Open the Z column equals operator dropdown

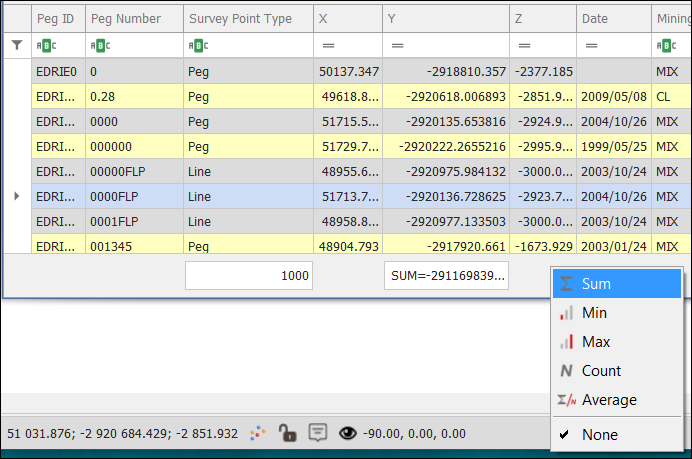(524, 45)
